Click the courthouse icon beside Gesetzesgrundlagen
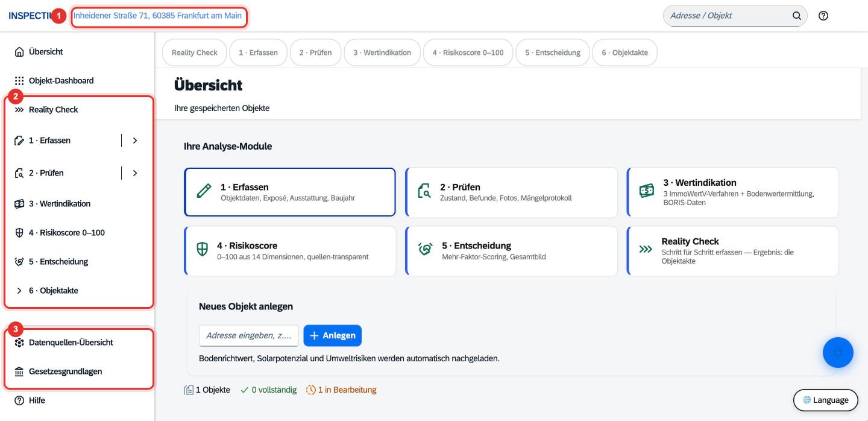This screenshot has height=421, width=868. (19, 372)
